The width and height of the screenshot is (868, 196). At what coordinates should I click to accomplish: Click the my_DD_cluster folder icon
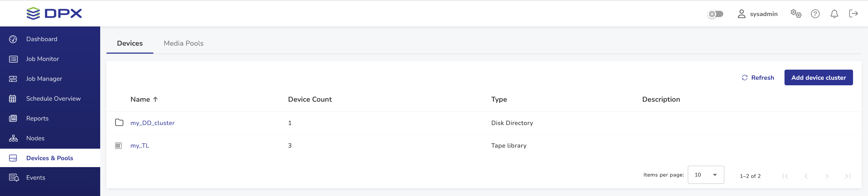coord(119,123)
